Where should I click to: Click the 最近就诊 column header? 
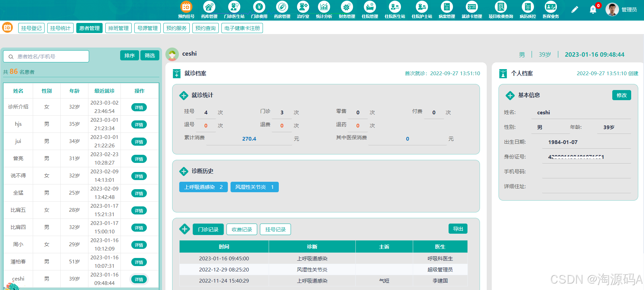pos(104,91)
